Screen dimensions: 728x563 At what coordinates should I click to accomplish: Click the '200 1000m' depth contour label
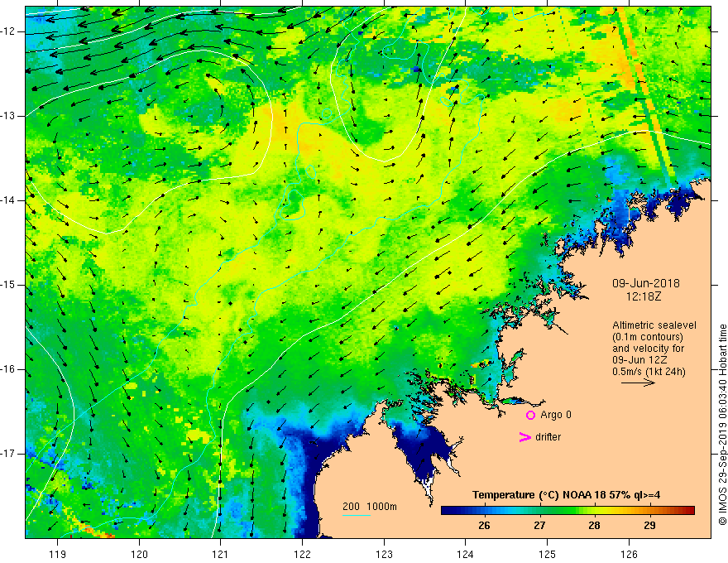pos(370,507)
